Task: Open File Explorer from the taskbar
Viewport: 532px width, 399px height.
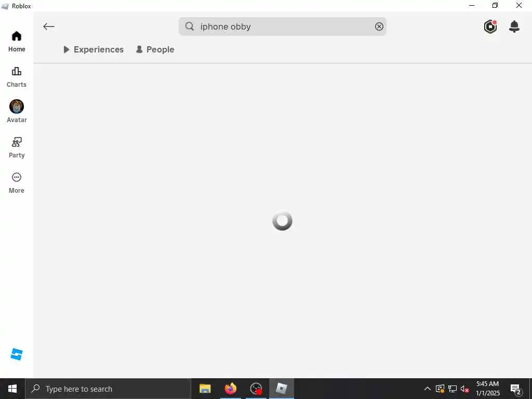Action: (x=205, y=389)
